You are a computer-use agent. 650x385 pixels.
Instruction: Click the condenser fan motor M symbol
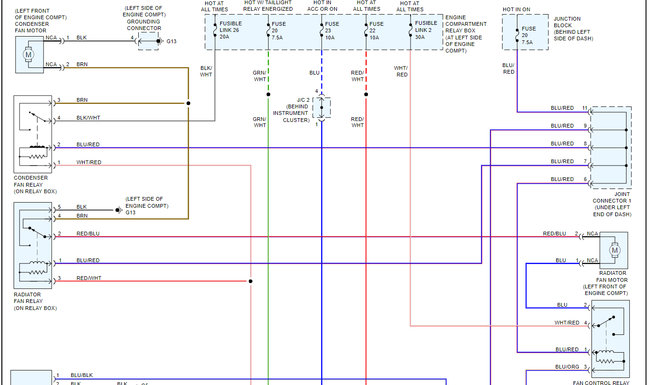pyautogui.click(x=29, y=54)
